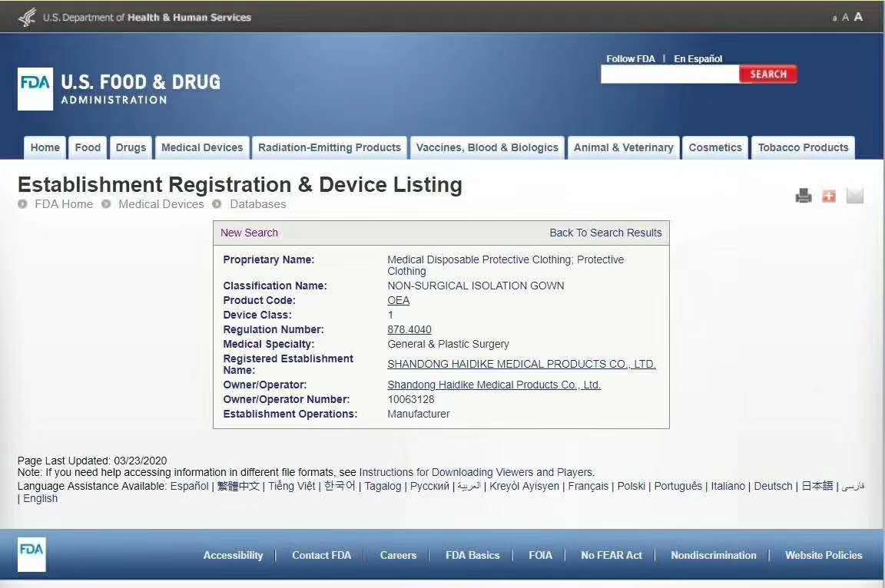Open Radiation-Emitting Products tab
The image size is (885, 588).
point(330,147)
